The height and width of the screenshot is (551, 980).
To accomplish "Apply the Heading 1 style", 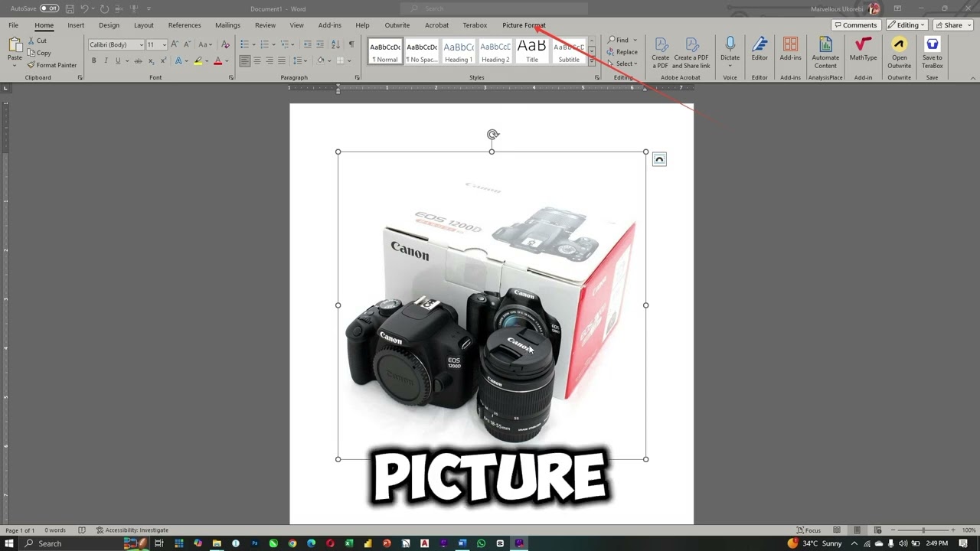I will click(x=459, y=51).
